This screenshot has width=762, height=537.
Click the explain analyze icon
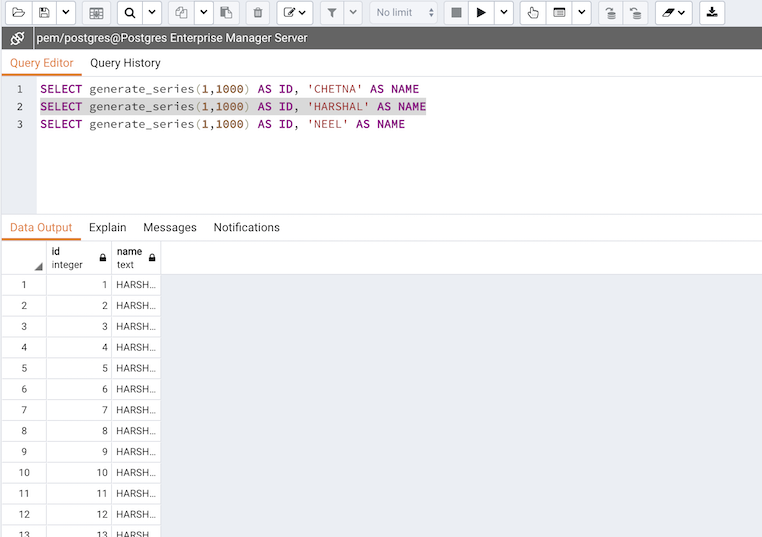pos(559,13)
